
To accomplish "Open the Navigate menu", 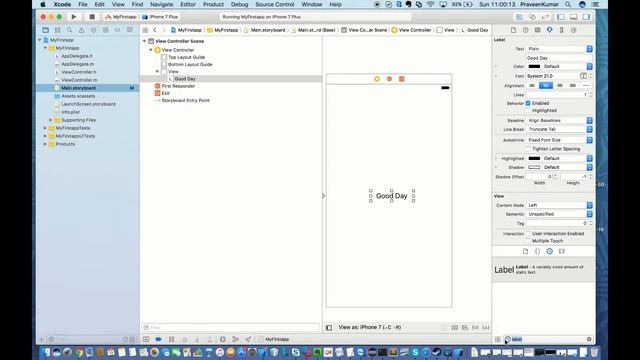I will [x=162, y=4].
